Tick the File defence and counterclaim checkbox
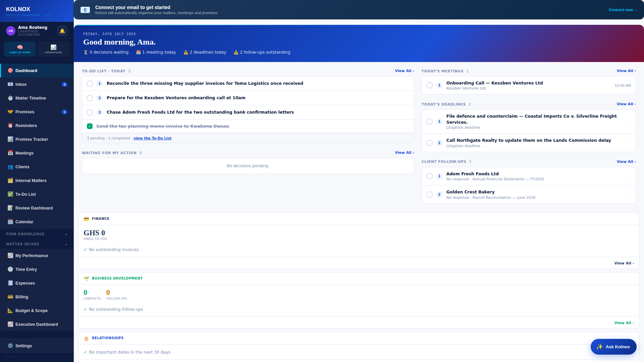 click(x=429, y=122)
